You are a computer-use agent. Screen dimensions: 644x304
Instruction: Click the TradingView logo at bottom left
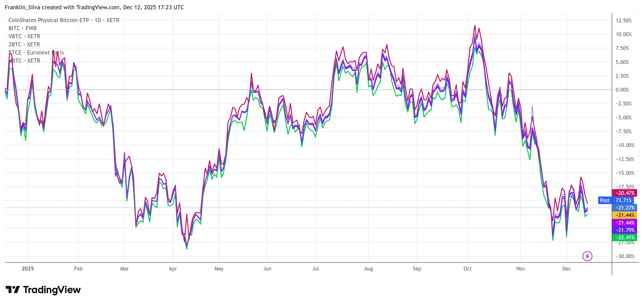(43, 289)
